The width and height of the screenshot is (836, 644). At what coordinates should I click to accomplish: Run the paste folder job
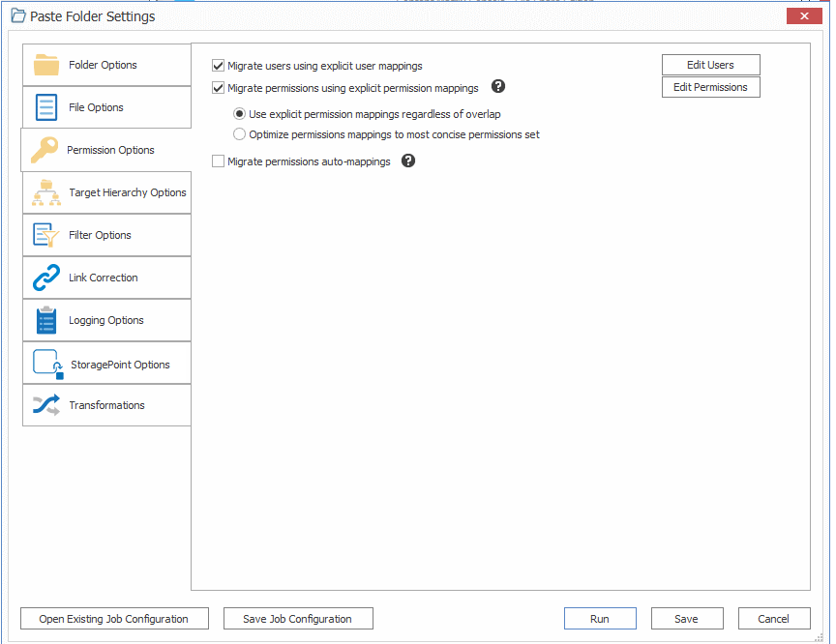(x=600, y=618)
